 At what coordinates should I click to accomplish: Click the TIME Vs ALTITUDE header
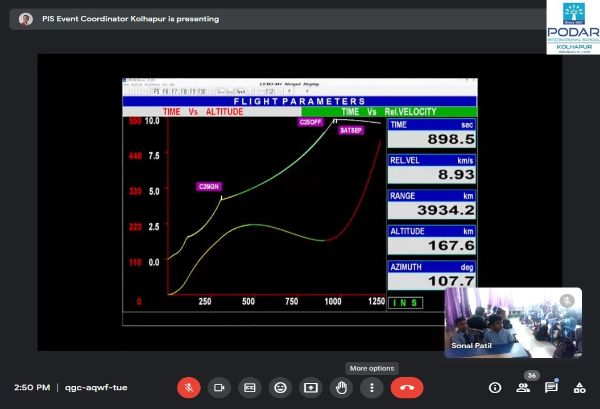coord(203,111)
